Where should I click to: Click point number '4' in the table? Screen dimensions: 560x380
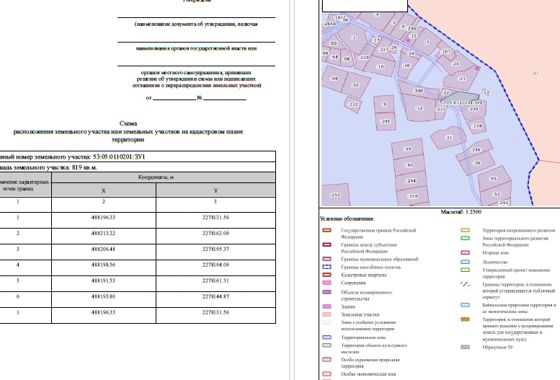point(18,265)
